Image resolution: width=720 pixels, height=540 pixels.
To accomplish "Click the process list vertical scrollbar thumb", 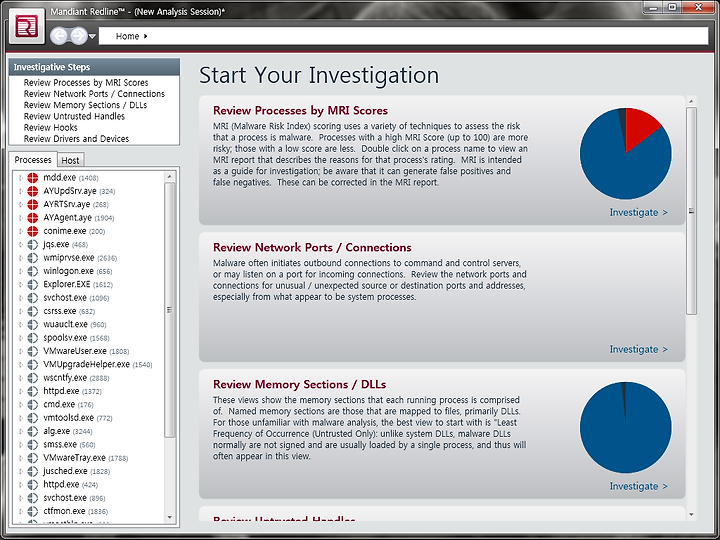I will 169,310.
